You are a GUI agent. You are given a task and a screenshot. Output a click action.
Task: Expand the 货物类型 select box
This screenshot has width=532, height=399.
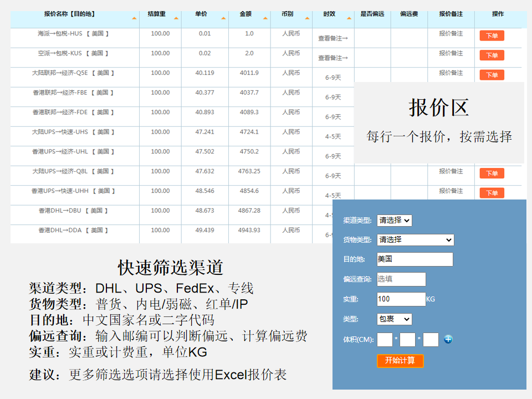click(x=415, y=240)
